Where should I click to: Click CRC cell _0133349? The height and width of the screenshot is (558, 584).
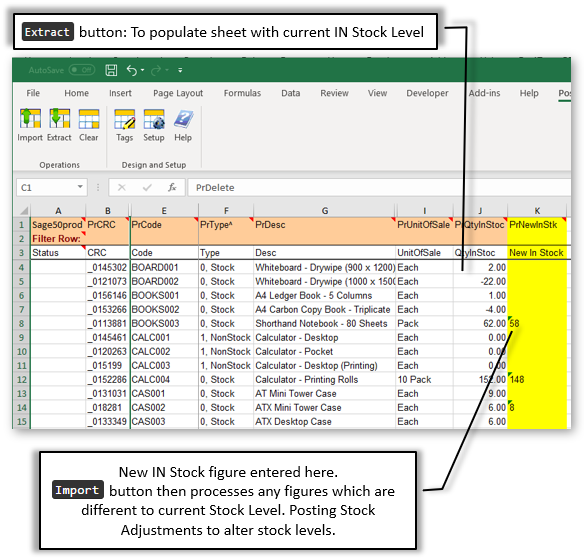point(108,422)
